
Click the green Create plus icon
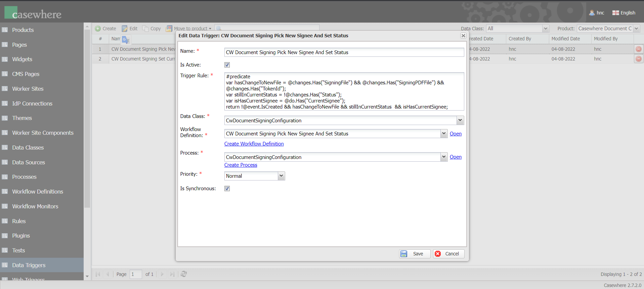pos(98,29)
